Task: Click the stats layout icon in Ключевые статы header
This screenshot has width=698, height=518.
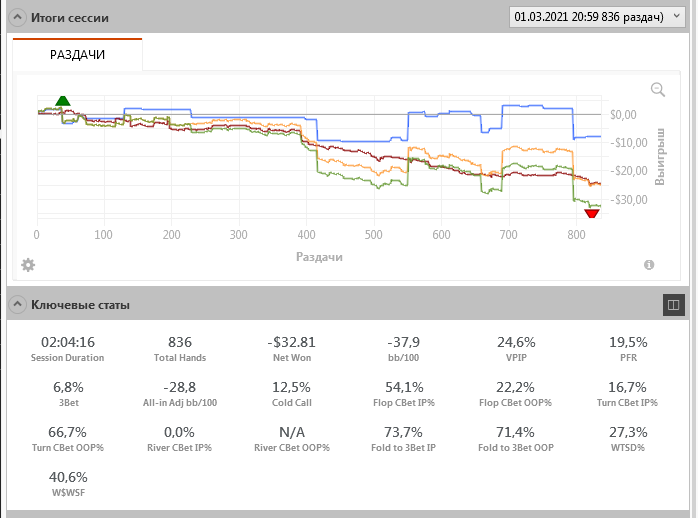Action: point(673,304)
